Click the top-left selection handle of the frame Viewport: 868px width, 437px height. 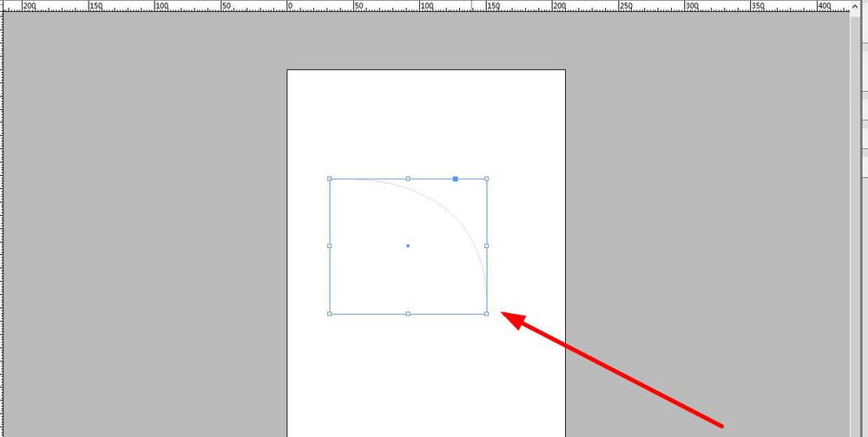coord(329,179)
